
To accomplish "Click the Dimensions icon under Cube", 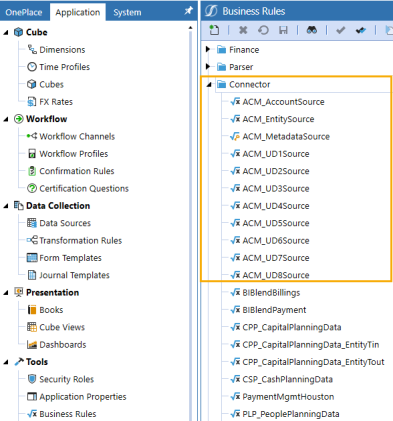I will [32, 50].
